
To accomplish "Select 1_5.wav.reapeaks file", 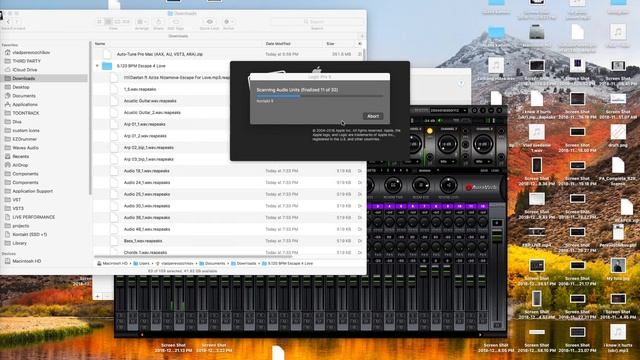I will coord(140,89).
